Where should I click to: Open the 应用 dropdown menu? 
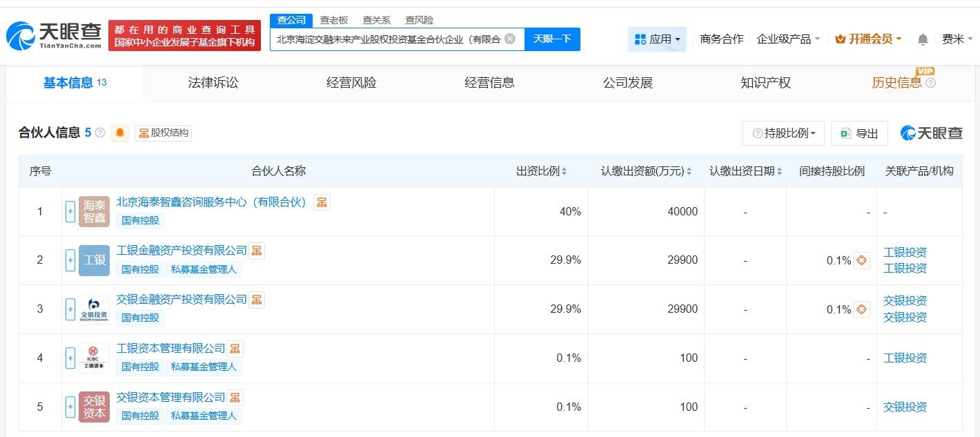tap(657, 39)
